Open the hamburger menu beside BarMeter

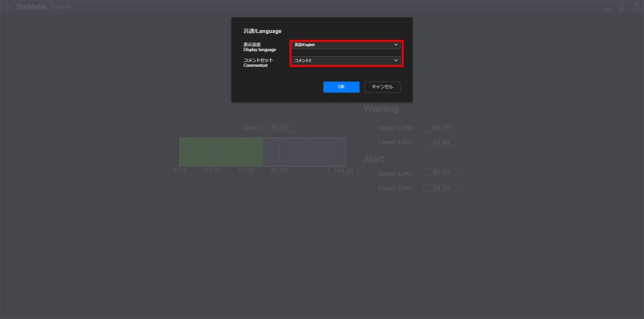(x=8, y=7)
